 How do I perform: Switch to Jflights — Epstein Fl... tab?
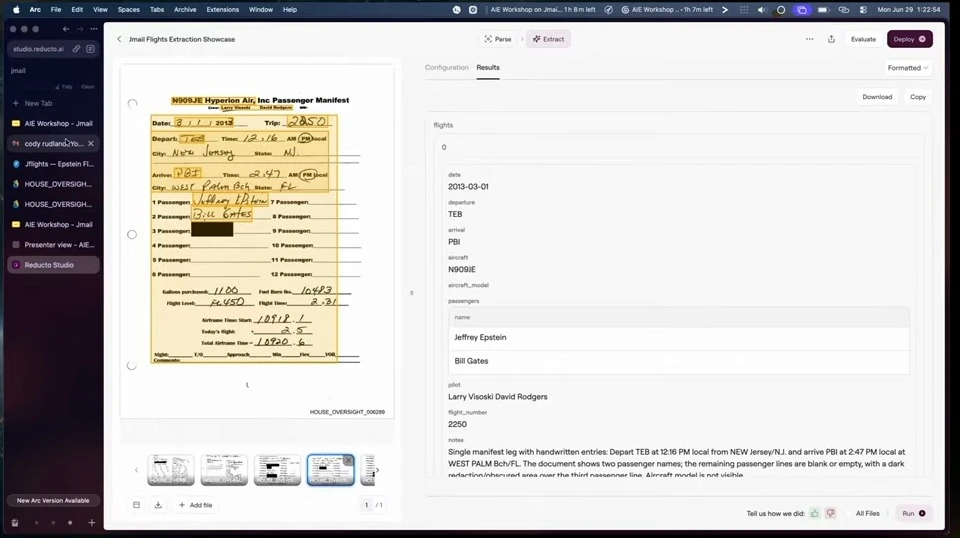click(x=53, y=164)
